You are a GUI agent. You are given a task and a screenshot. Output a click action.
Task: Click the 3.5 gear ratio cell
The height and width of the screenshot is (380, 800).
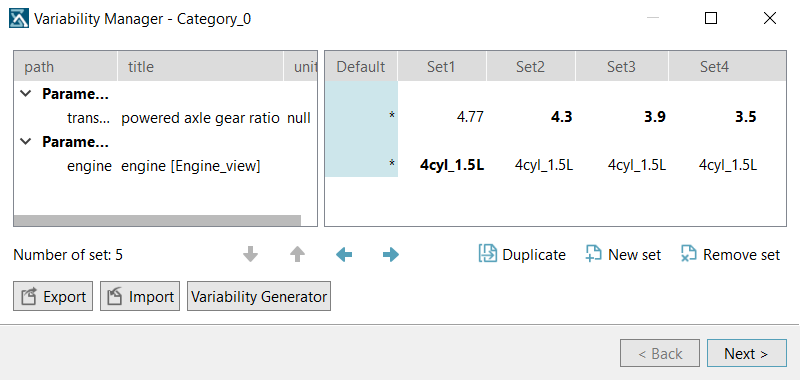click(745, 117)
